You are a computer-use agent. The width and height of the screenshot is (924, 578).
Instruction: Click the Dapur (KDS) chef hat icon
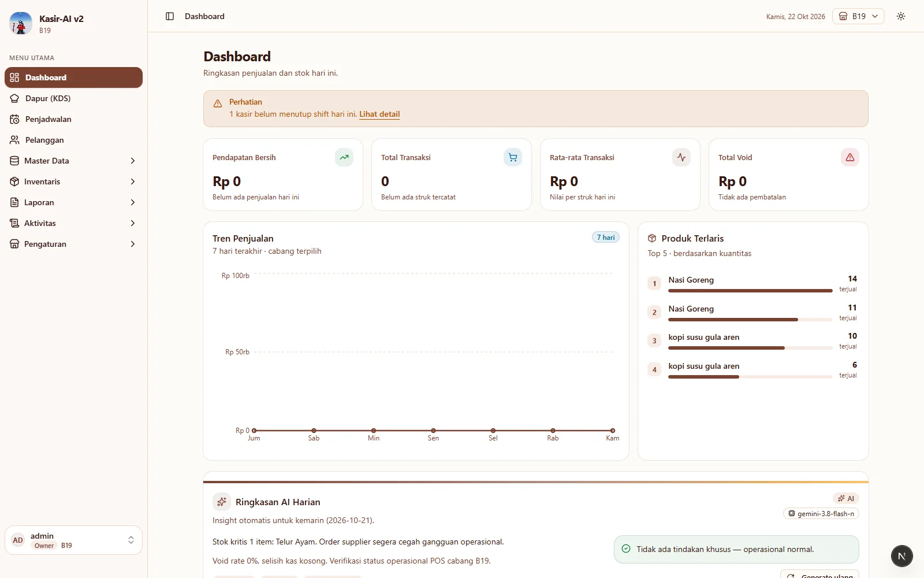[x=14, y=98]
